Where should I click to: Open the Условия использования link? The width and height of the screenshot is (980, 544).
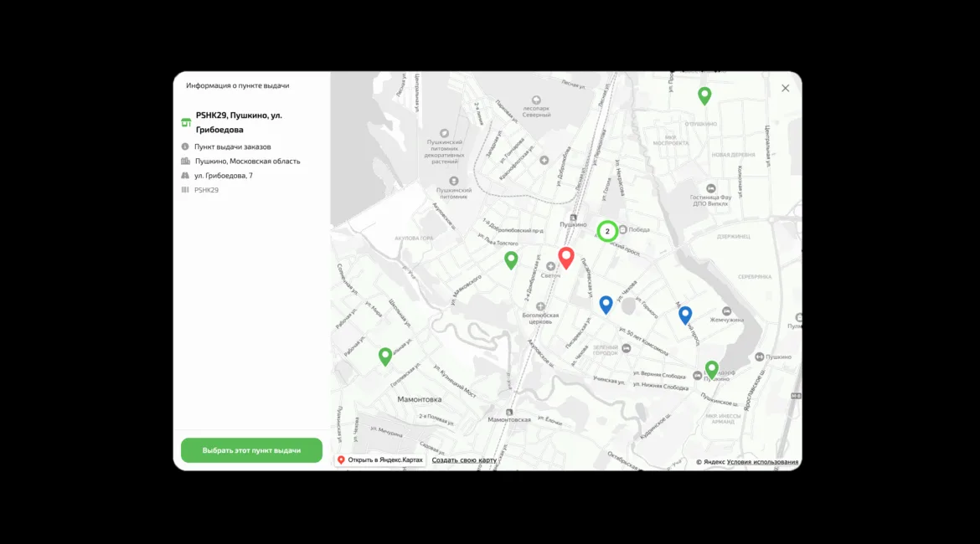pos(762,462)
